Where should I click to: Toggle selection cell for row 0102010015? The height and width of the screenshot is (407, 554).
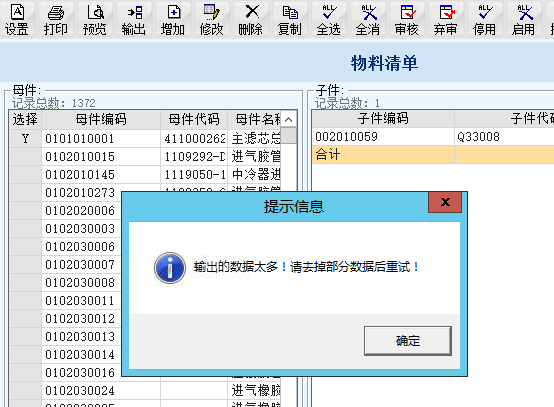[x=25, y=157]
